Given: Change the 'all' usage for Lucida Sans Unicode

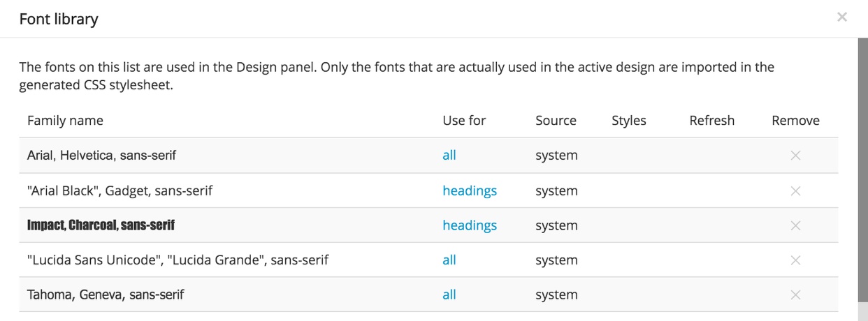Looking at the screenshot, I should point(449,260).
